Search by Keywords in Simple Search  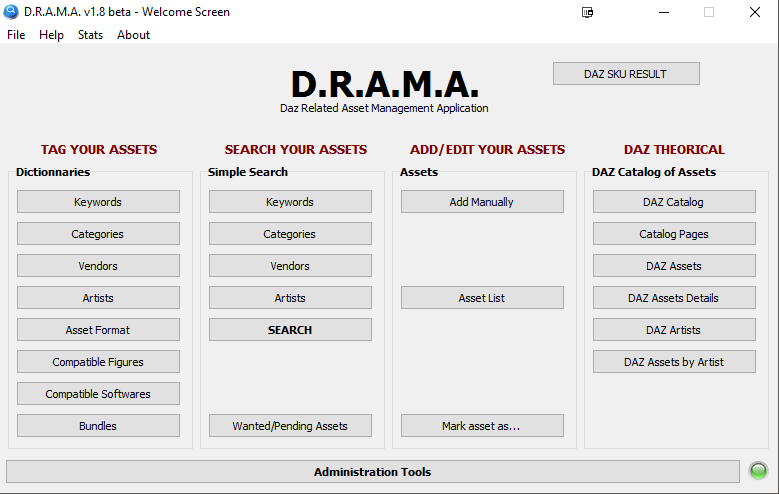[290, 202]
